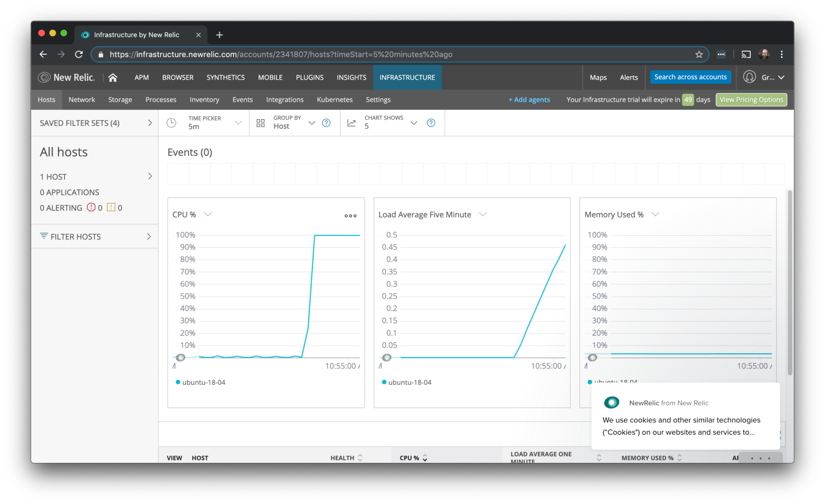
Task: Switch to the Processes tab
Action: 161,100
